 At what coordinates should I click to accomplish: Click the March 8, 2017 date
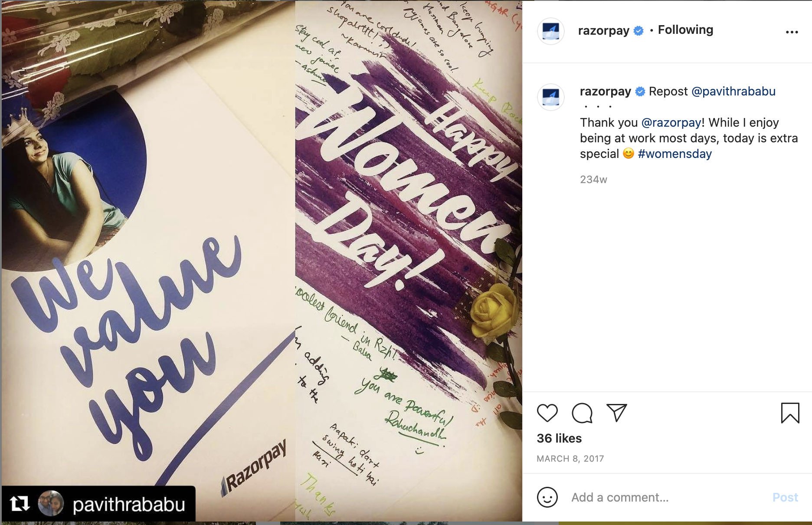570,459
